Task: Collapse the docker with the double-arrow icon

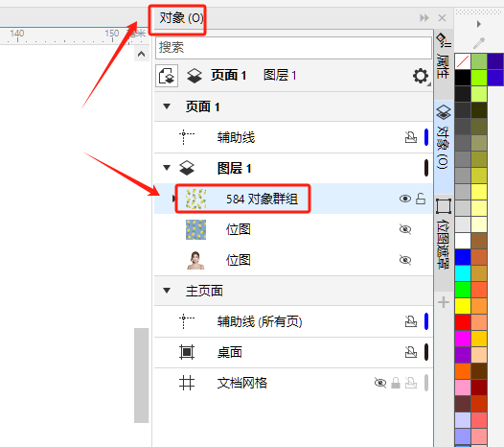Action: tap(424, 18)
